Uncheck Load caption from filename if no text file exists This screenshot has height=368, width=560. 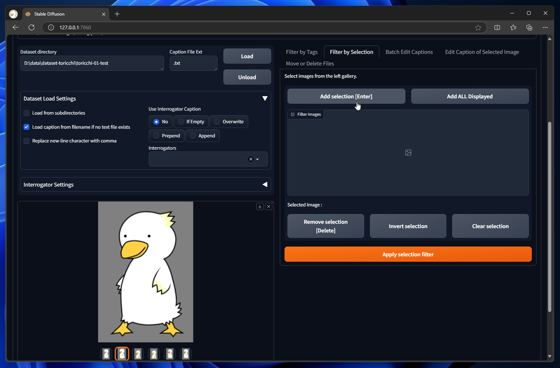[26, 127]
